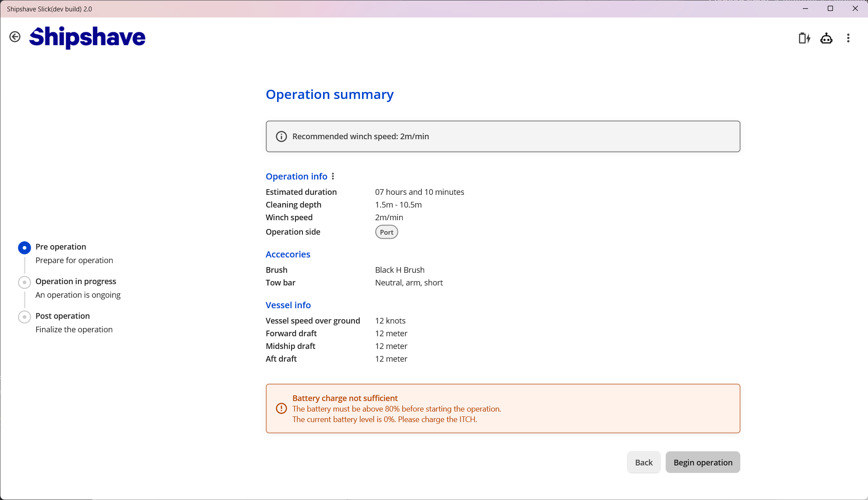Open the Accecories section header
Image resolution: width=868 pixels, height=500 pixels.
click(x=288, y=254)
